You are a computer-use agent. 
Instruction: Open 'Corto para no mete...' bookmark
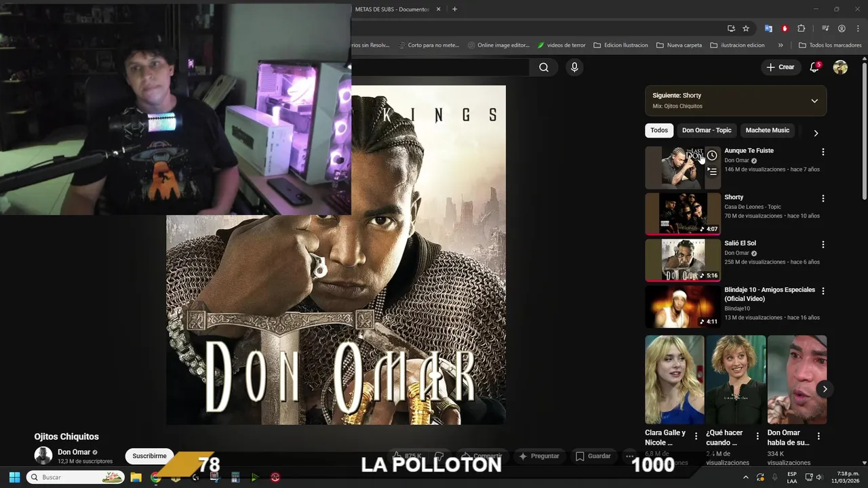[428, 45]
